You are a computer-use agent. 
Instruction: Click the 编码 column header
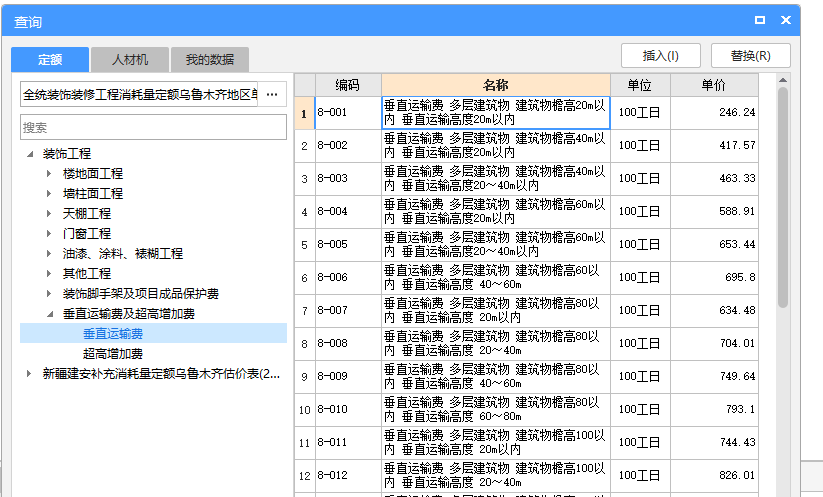(348, 85)
